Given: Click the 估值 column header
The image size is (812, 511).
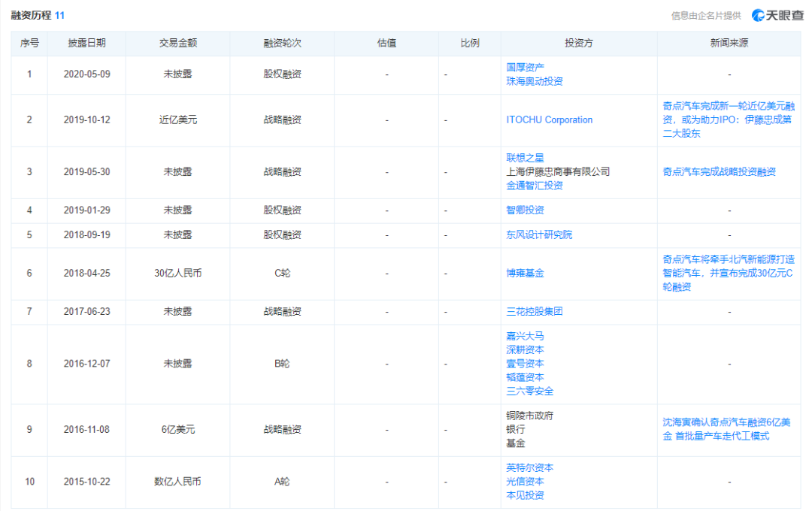Looking at the screenshot, I should pyautogui.click(x=387, y=43).
